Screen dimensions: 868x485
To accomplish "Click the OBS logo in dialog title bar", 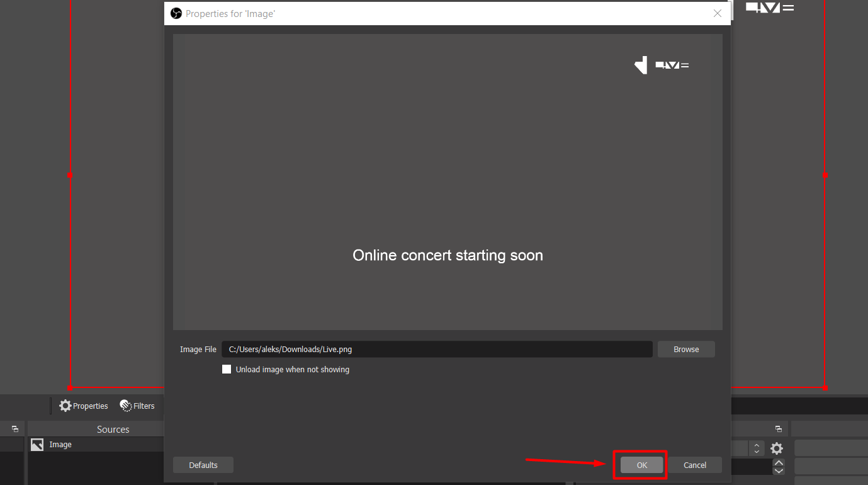I will [176, 13].
